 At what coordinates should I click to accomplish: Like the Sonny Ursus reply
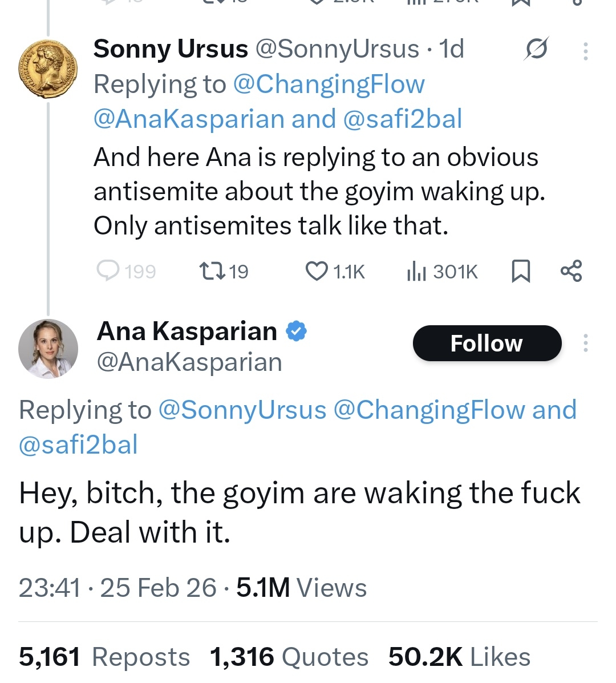317,271
